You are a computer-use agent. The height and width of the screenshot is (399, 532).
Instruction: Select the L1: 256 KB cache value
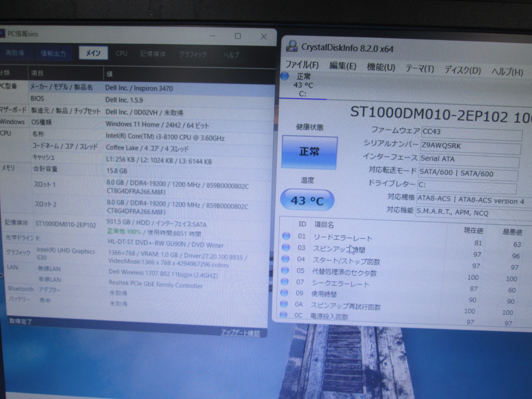[159, 160]
